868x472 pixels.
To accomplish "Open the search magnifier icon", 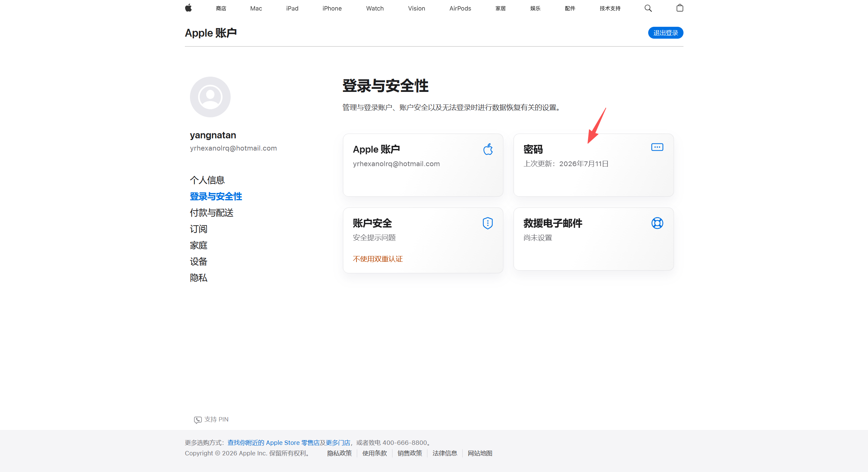I will point(648,8).
